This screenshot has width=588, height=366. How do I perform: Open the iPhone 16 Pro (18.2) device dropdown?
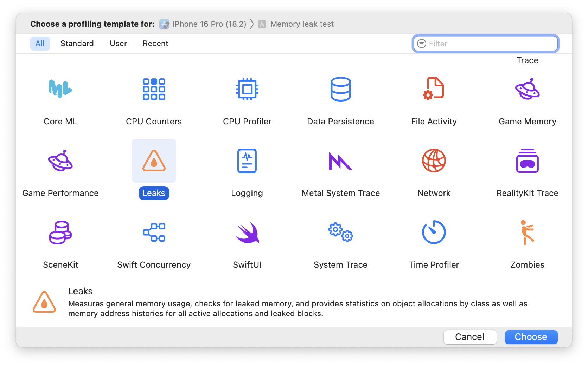203,24
